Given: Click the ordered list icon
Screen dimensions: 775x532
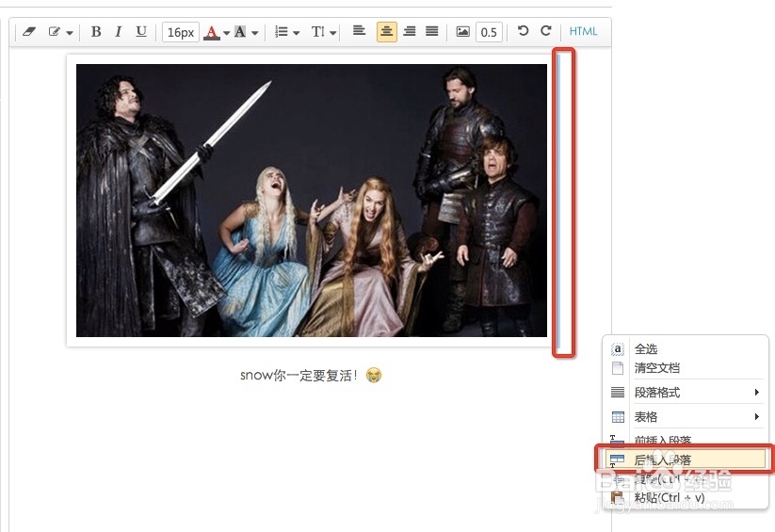Looking at the screenshot, I should [x=282, y=32].
